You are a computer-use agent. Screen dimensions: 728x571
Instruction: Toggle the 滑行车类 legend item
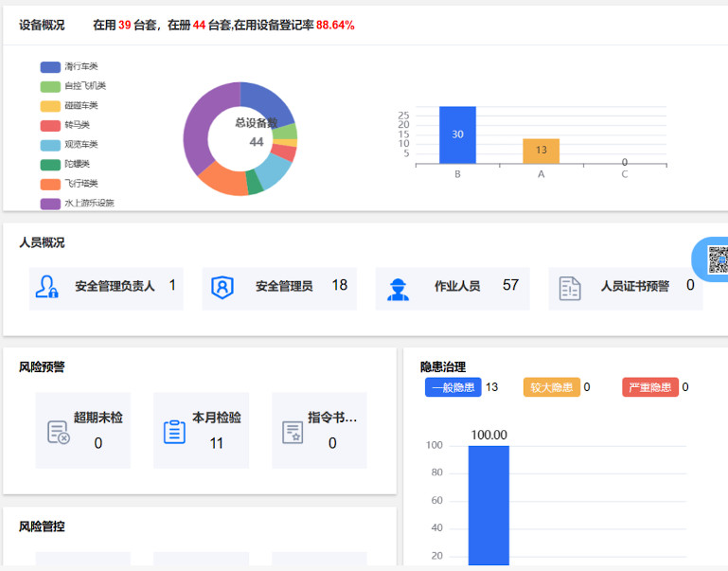[69, 67]
